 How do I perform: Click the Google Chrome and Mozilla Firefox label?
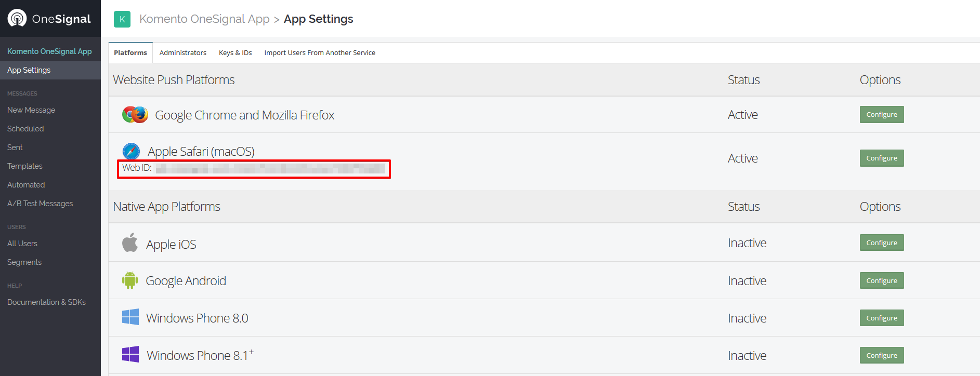[245, 115]
